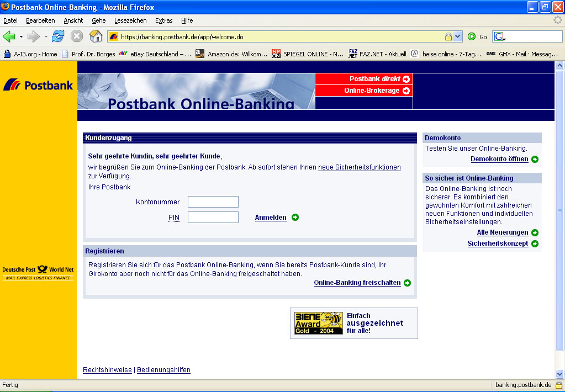This screenshot has width=565, height=392.
Task: Click banking.postbank.de domain in status bar
Action: pos(523,385)
